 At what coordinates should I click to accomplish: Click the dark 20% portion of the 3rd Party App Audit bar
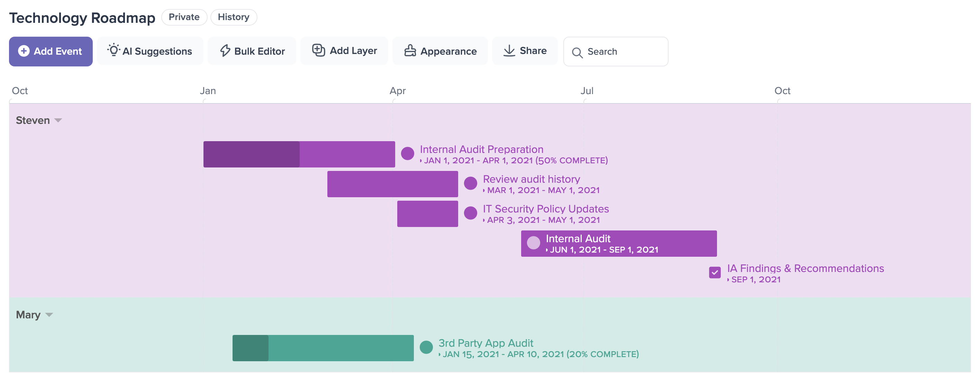(x=250, y=348)
